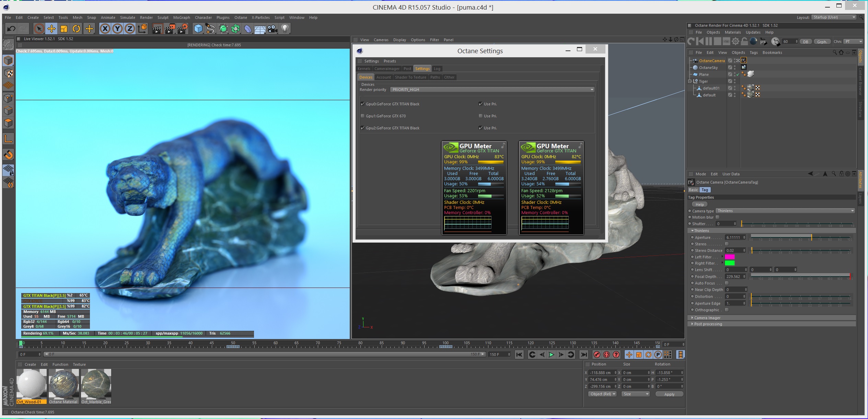This screenshot has width=868, height=419.
Task: Click the light bulb Light object icon
Action: pos(285,29)
